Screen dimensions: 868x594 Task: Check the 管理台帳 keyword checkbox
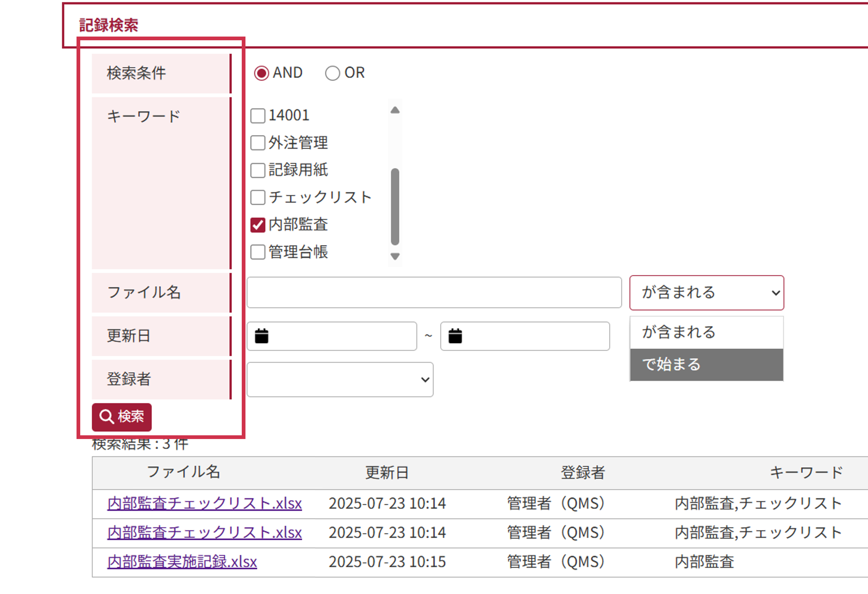coord(258,252)
